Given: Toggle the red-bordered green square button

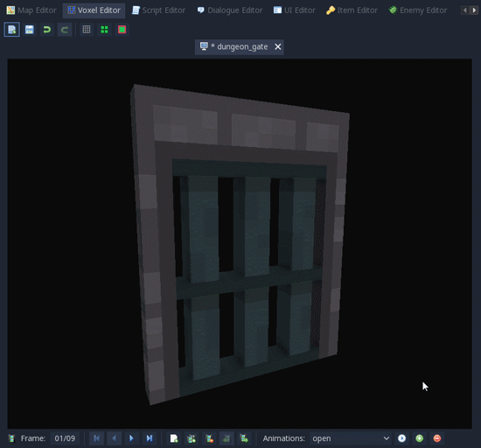Looking at the screenshot, I should point(122,30).
